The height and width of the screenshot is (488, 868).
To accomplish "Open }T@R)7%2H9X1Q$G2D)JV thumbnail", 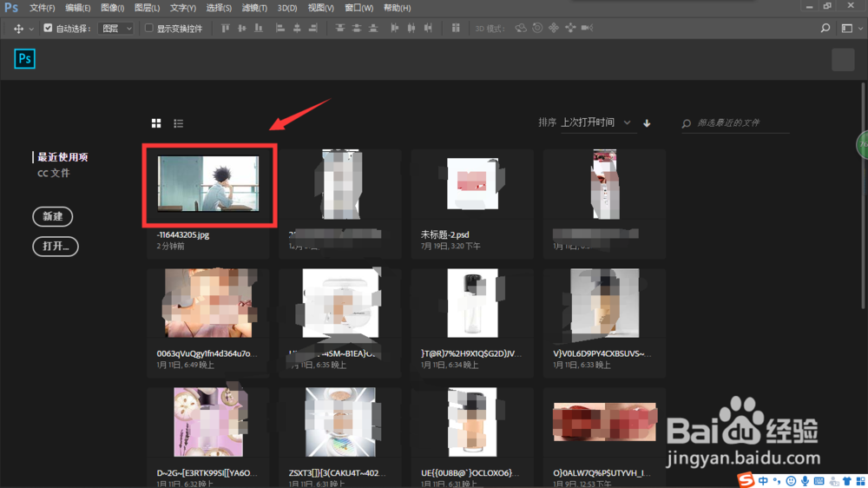I will tap(473, 303).
